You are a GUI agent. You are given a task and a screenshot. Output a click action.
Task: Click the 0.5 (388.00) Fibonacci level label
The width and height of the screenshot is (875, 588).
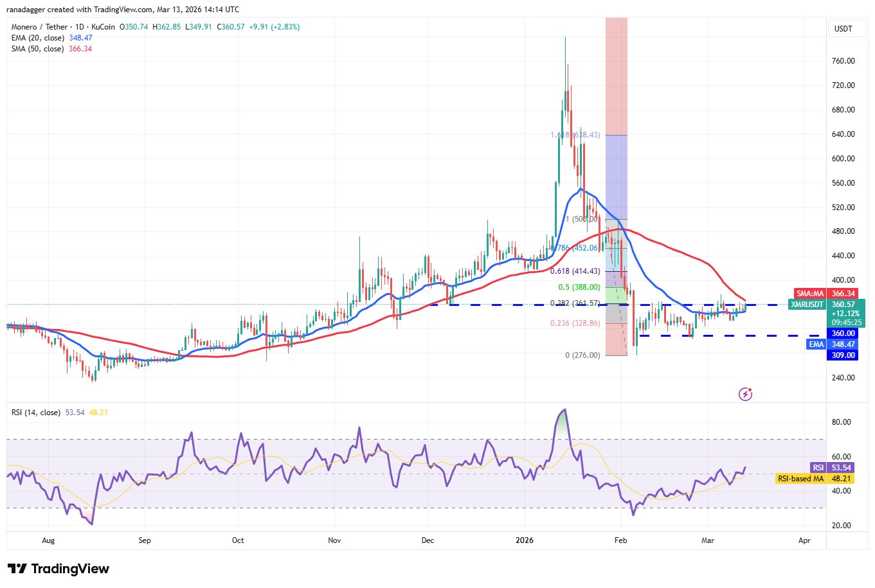tap(579, 287)
